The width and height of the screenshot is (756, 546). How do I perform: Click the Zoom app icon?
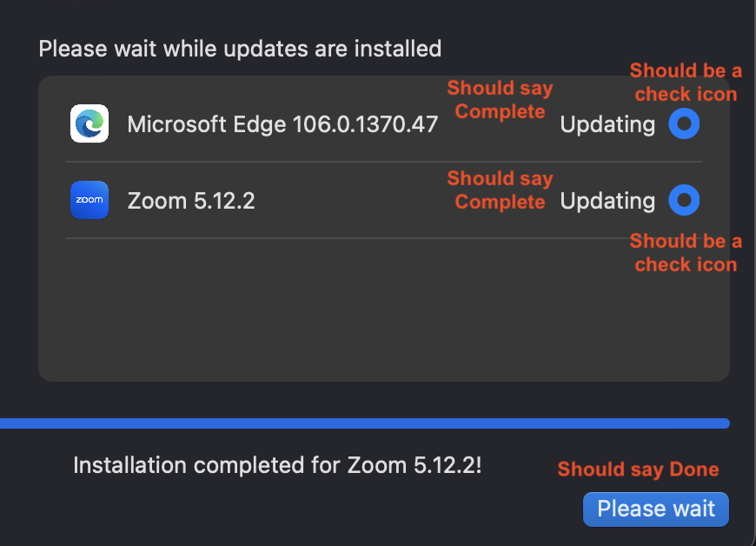tap(90, 200)
